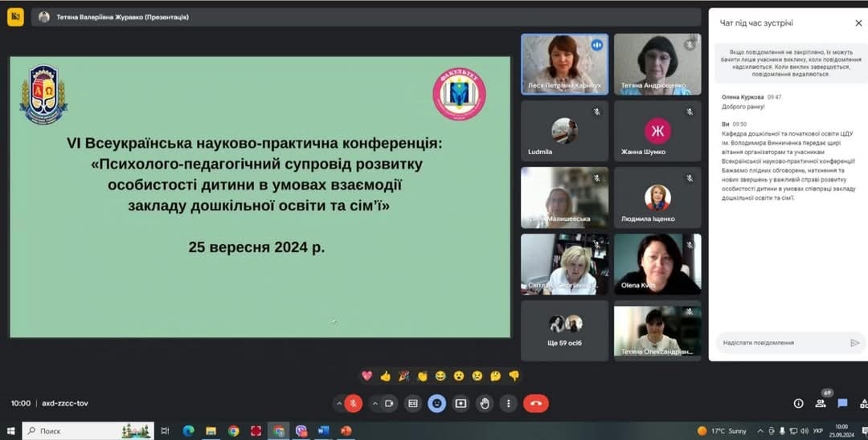The height and width of the screenshot is (440, 868).
Task: Show the participants list
Action: (x=821, y=403)
